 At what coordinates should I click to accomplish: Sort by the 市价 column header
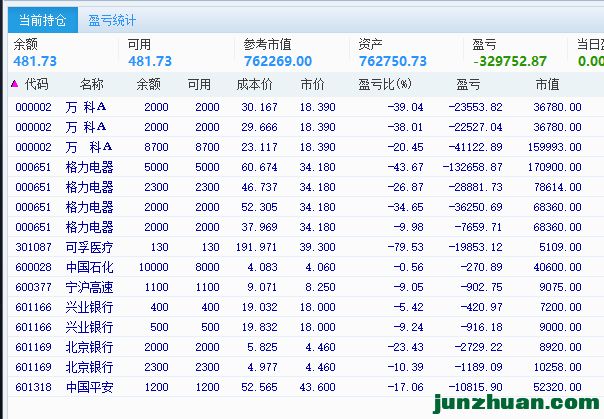point(312,84)
